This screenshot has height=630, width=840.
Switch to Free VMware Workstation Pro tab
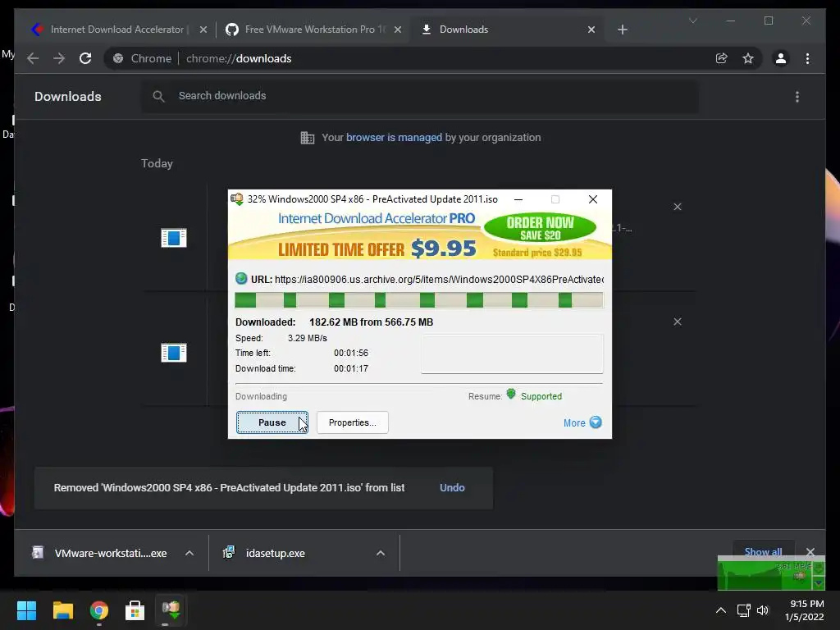(x=313, y=30)
